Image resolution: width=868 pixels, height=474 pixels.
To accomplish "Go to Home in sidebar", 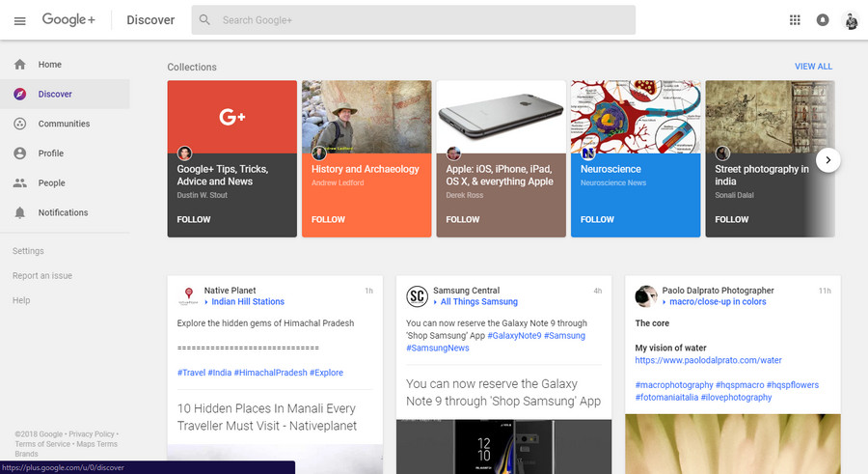I will click(x=65, y=65).
